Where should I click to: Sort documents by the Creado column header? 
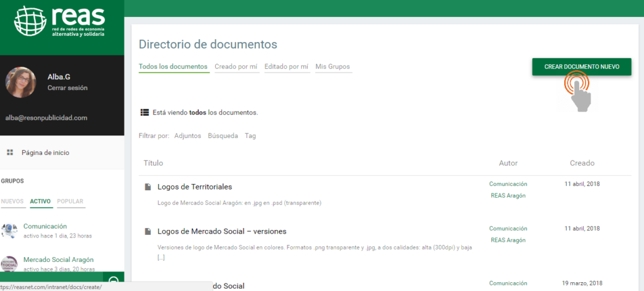coord(582,163)
